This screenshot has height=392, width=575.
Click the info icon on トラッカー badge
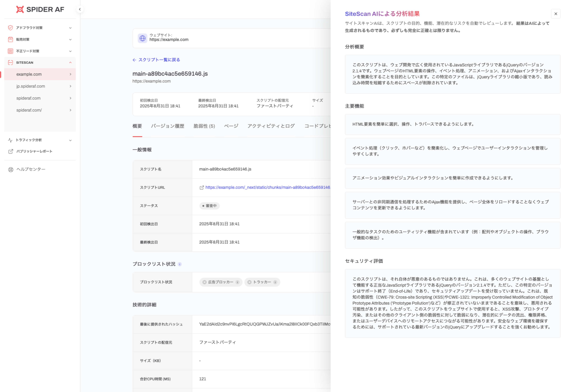click(x=275, y=282)
